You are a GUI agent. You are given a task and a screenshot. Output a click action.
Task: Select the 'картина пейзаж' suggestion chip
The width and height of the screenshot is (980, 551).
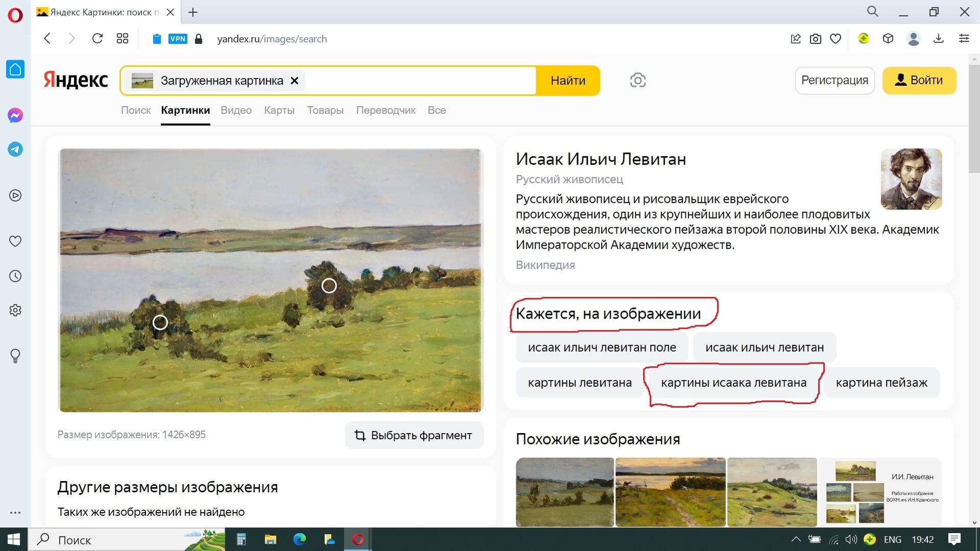(x=881, y=382)
